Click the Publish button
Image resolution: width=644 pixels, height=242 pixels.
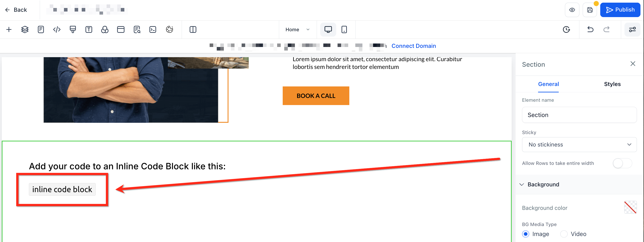pyautogui.click(x=620, y=10)
